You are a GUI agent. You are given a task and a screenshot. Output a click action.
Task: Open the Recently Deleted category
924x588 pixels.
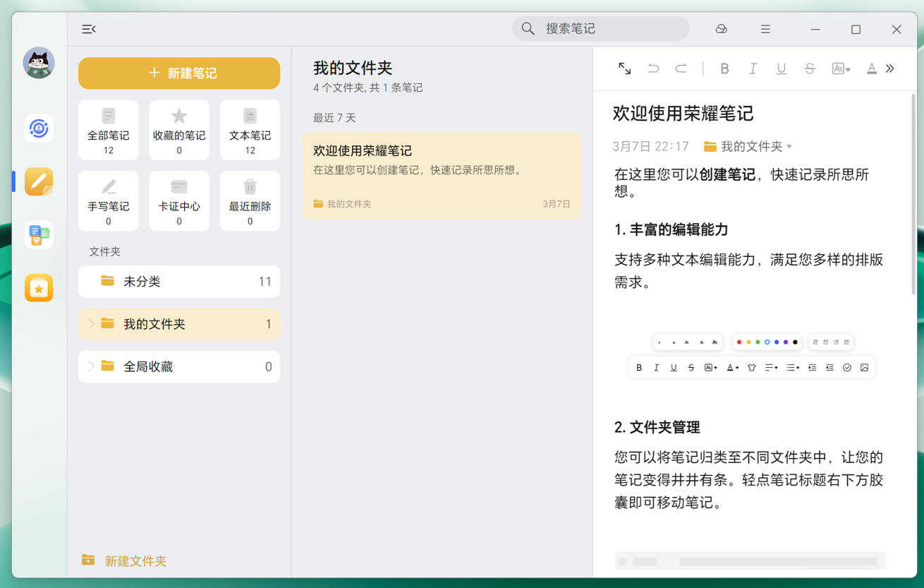click(x=250, y=201)
